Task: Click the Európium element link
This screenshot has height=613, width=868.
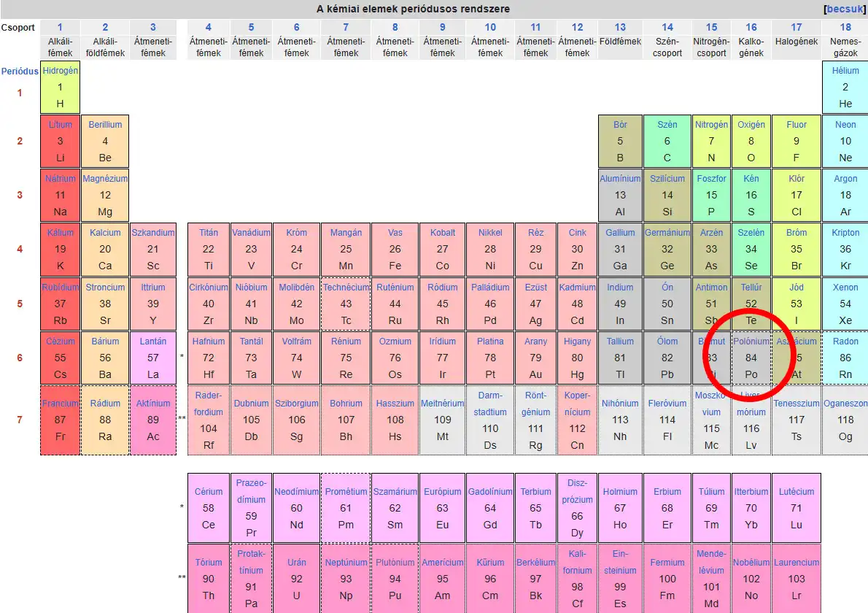Action: tap(442, 491)
